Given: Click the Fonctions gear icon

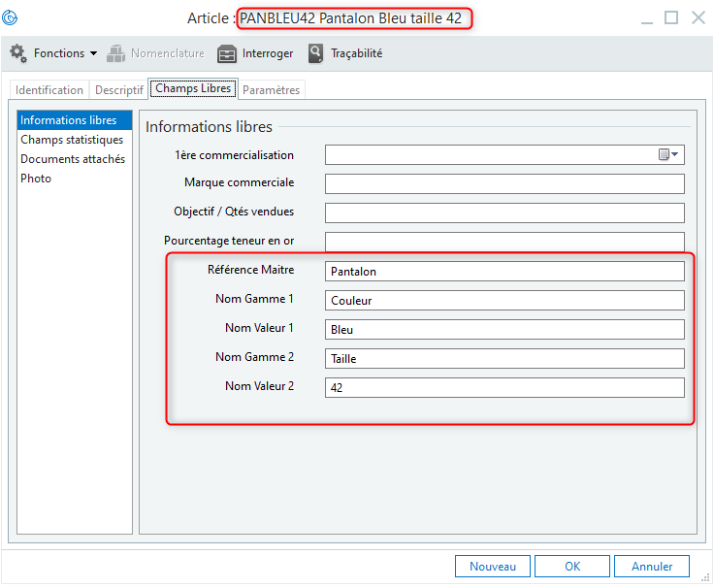Looking at the screenshot, I should [x=18, y=53].
